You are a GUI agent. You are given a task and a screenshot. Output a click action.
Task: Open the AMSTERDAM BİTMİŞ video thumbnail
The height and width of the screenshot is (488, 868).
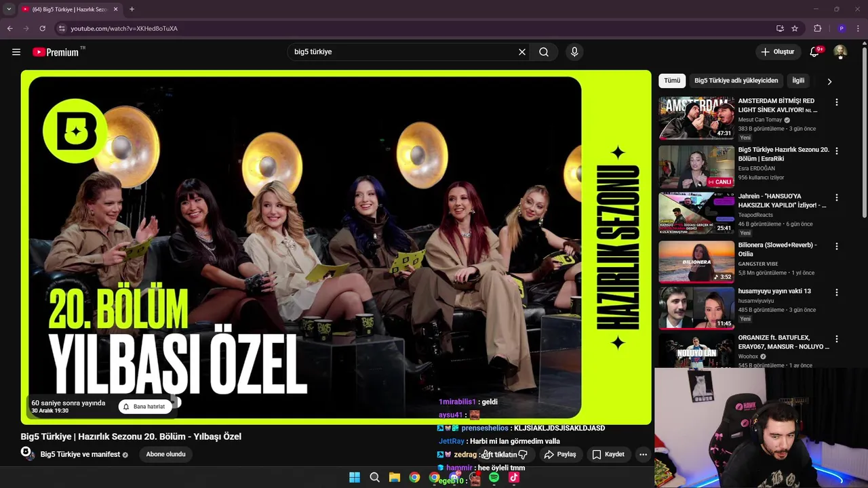click(696, 118)
